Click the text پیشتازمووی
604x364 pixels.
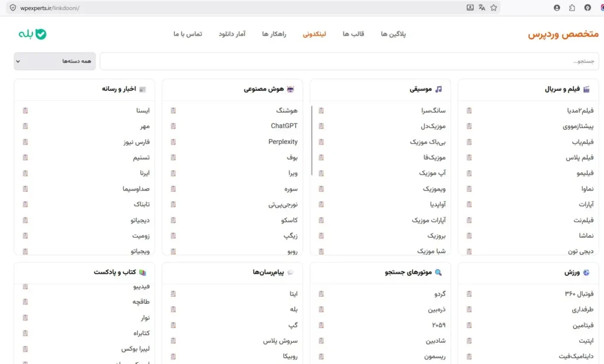(x=578, y=126)
